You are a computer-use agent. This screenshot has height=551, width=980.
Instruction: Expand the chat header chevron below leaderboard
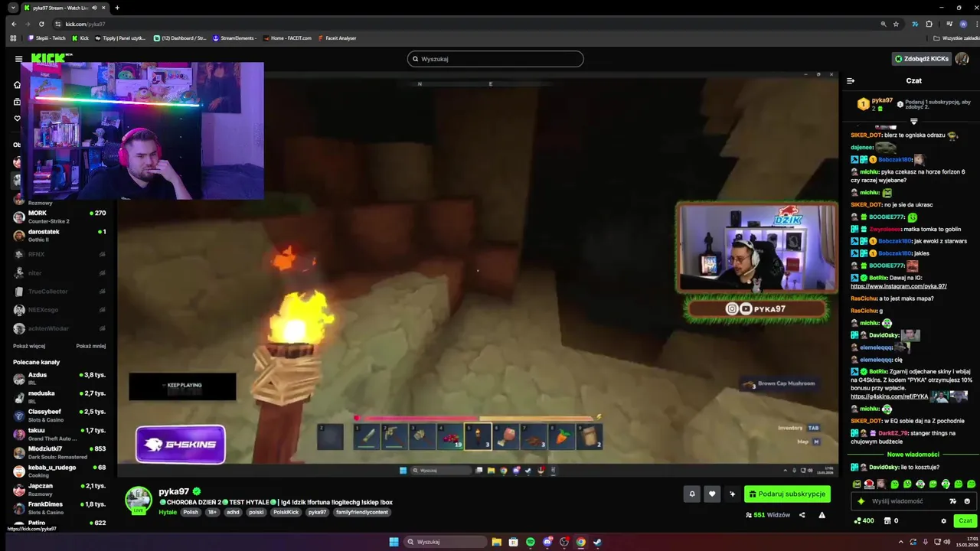pyautogui.click(x=913, y=122)
